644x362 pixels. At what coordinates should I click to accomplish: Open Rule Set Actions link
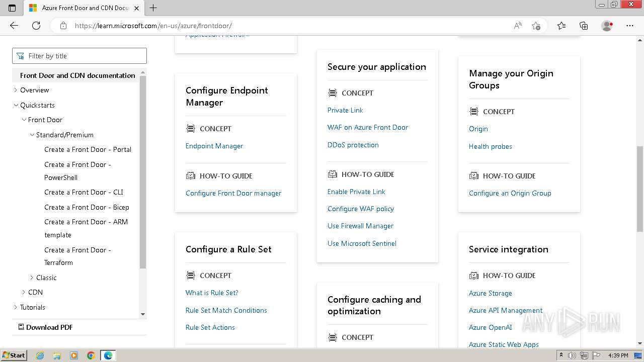(210, 327)
